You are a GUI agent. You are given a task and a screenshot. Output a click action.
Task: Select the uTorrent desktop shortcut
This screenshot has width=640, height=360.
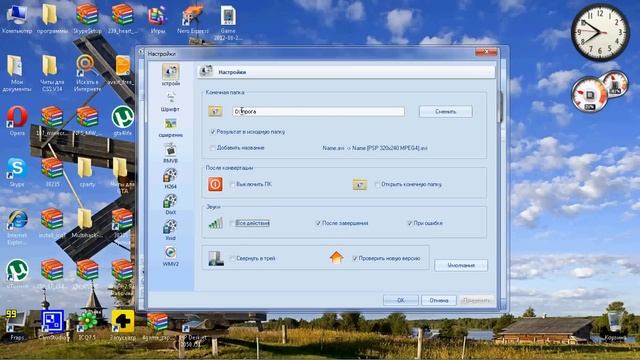(17, 273)
